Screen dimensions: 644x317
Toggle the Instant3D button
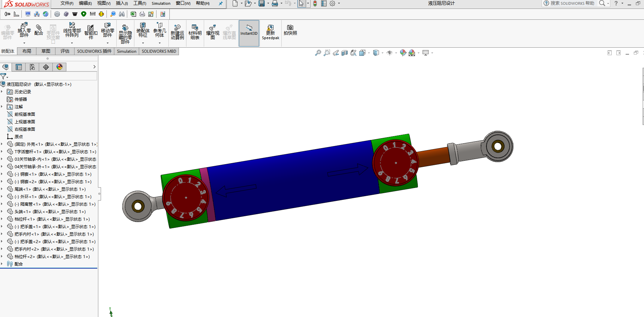coord(249,33)
